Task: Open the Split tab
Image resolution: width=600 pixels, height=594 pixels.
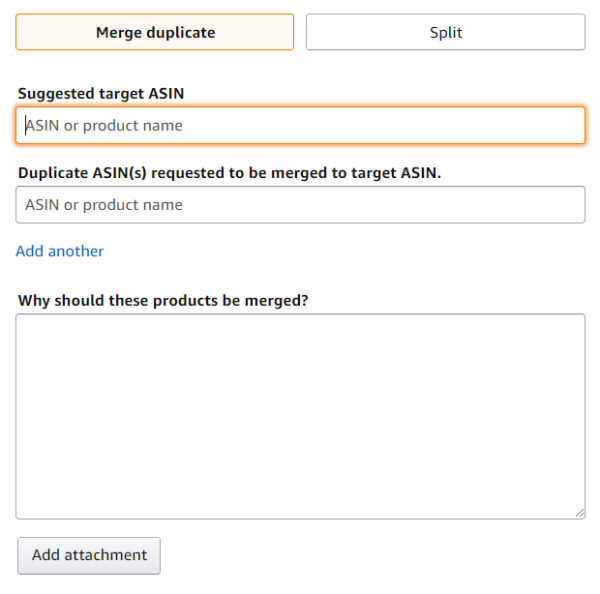Action: [x=445, y=32]
